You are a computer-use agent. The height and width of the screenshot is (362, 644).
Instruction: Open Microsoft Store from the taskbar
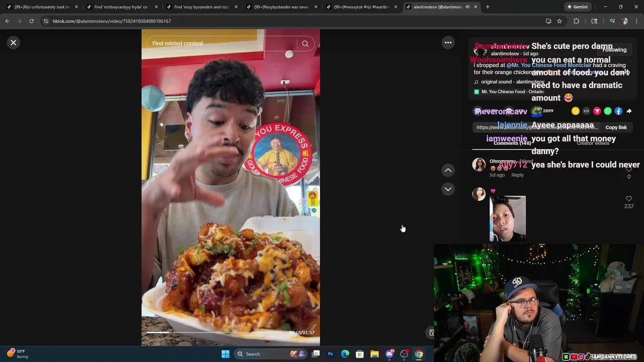click(x=359, y=354)
